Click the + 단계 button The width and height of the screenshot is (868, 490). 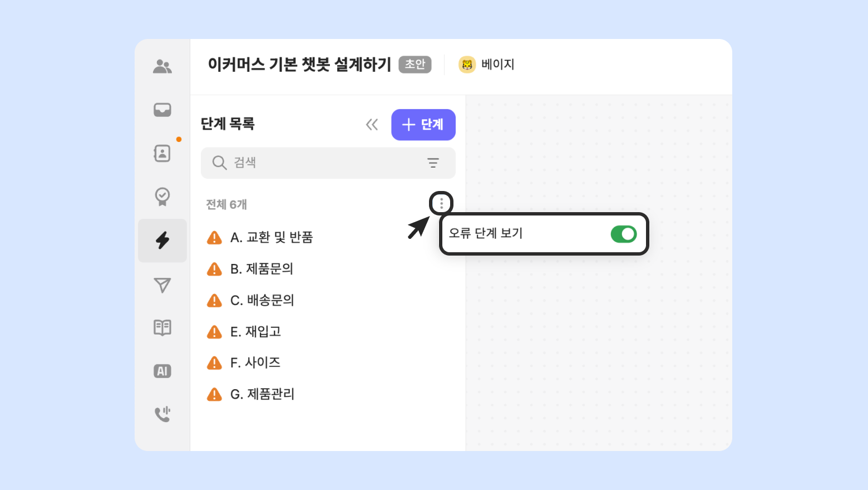(x=423, y=125)
